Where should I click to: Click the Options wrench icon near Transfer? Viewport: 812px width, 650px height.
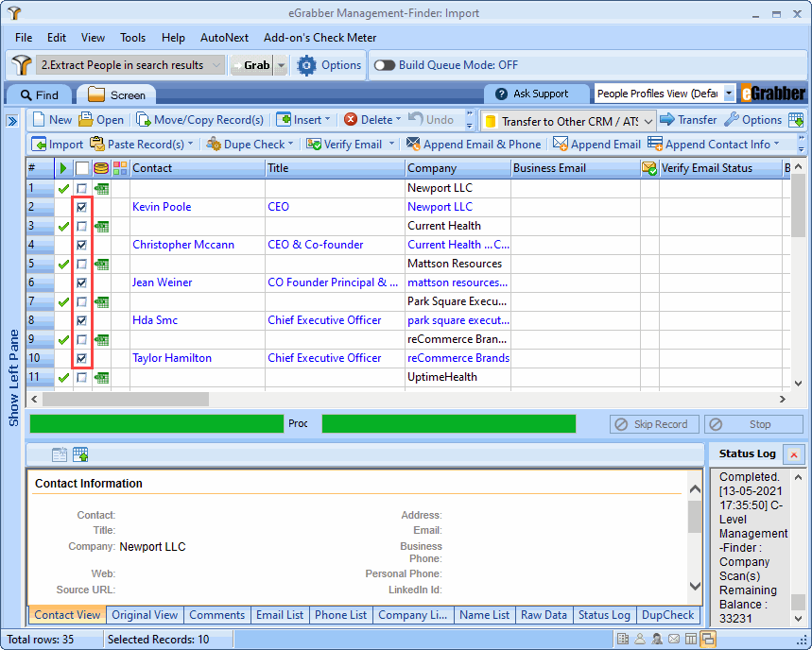point(732,120)
